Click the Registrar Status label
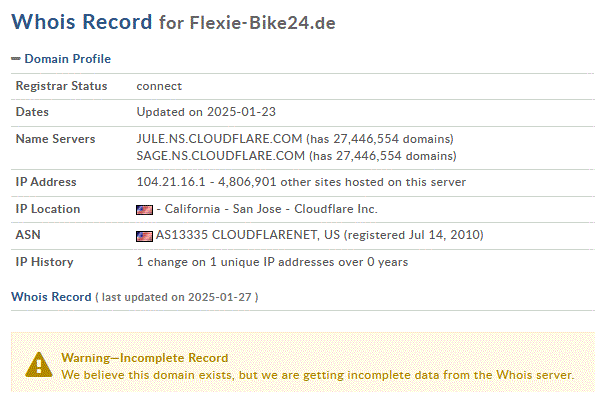This screenshot has width=596, height=393. coord(61,86)
